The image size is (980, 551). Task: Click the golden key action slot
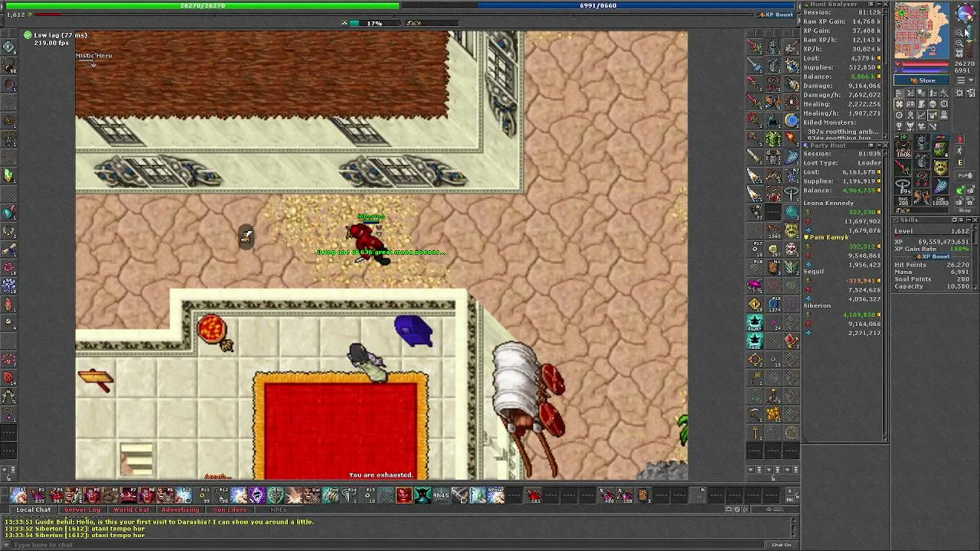[x=755, y=433]
